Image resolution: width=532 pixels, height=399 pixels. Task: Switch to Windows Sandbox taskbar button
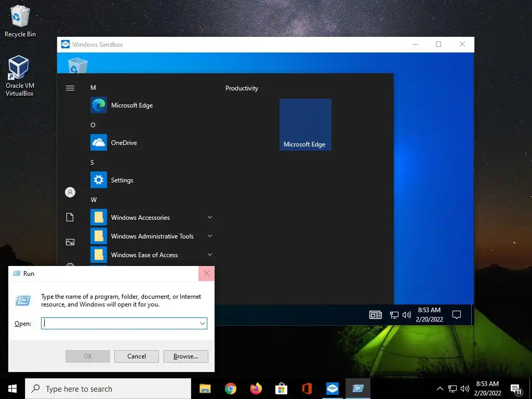pos(332,389)
